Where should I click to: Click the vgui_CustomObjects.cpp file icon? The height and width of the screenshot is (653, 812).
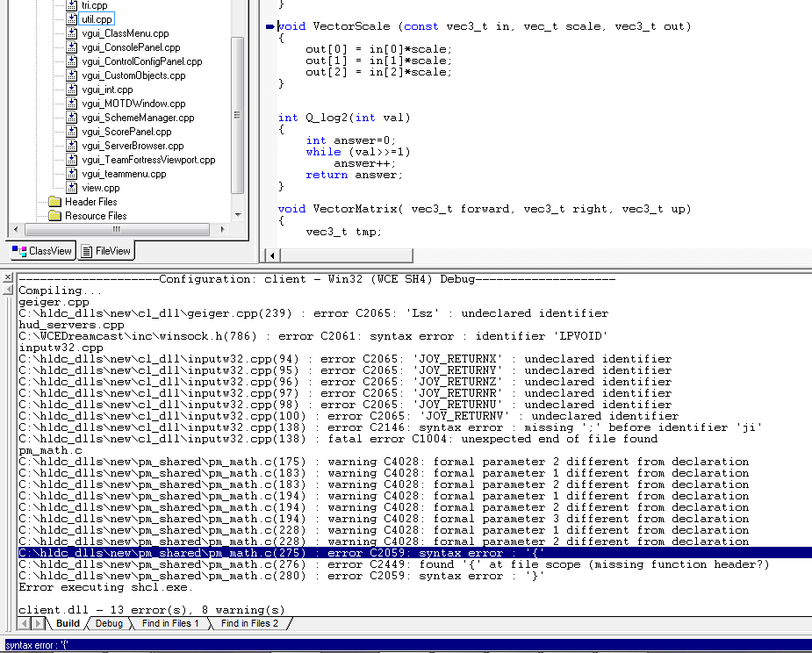tap(72, 75)
